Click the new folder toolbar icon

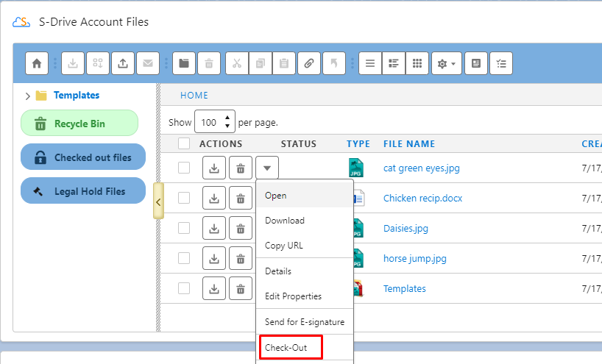tap(184, 63)
